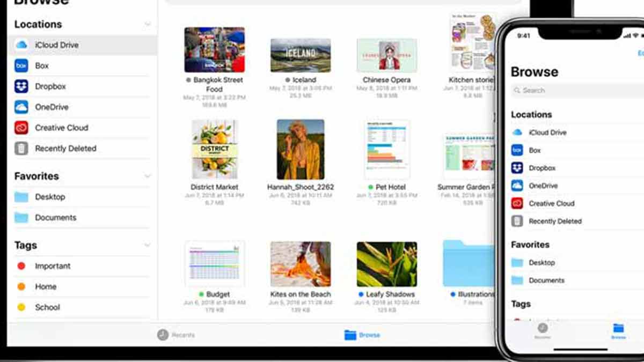Tap Dropbox icon on the iPhone
The width and height of the screenshot is (644, 362).
tap(517, 168)
